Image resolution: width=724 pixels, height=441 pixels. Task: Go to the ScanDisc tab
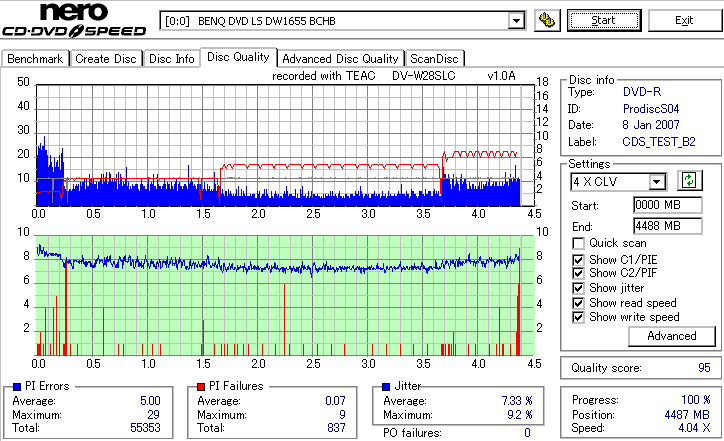click(x=434, y=59)
